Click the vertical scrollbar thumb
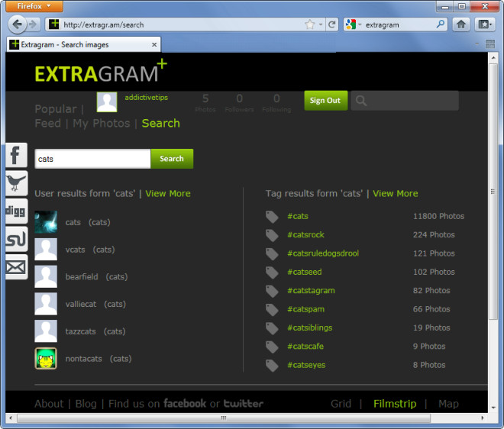The image size is (504, 429). [x=493, y=192]
